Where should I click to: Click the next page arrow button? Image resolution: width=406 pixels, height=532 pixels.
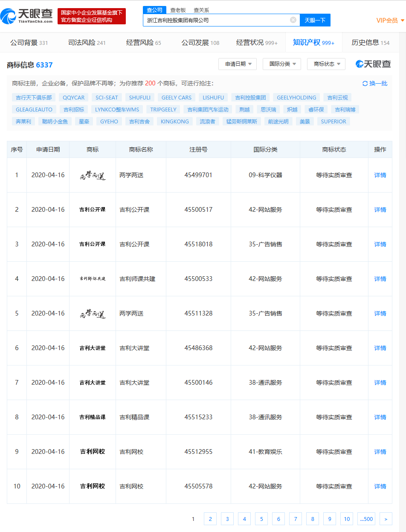pyautogui.click(x=385, y=519)
